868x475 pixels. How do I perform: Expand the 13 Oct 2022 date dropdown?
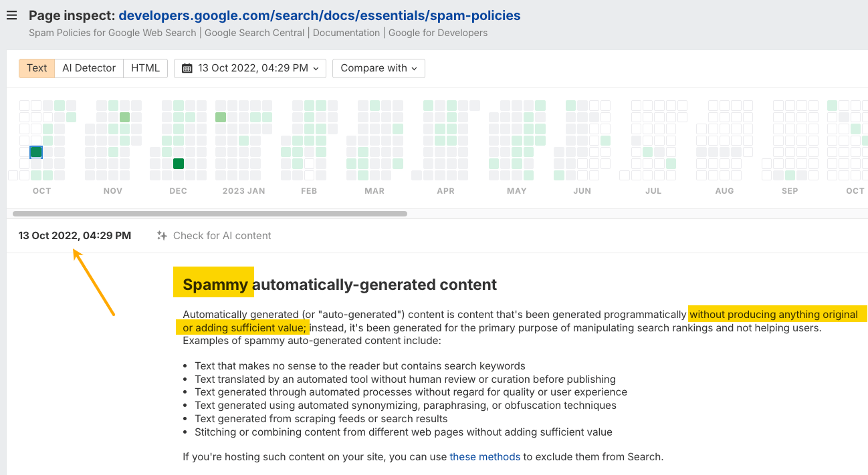point(249,67)
